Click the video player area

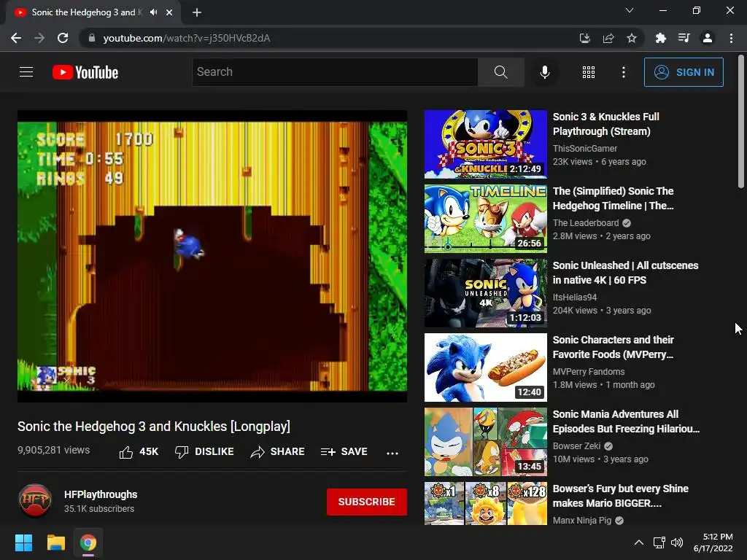(212, 256)
